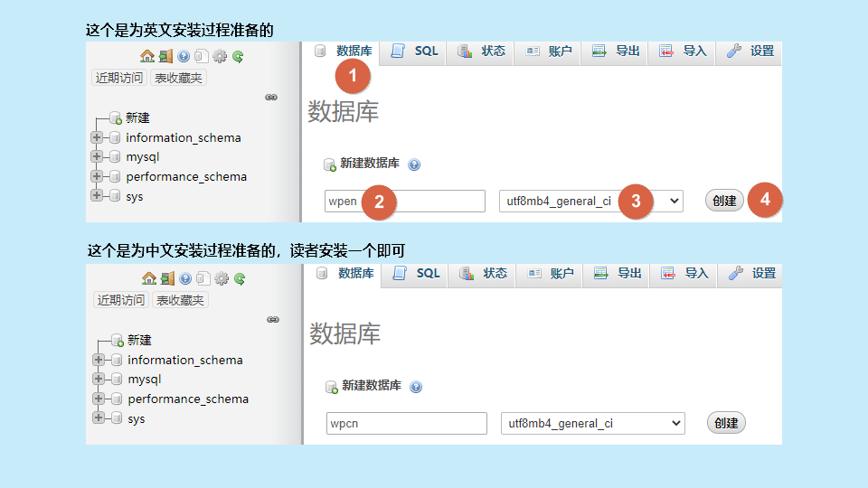Select 新建 item in lower database tree

coord(139,341)
